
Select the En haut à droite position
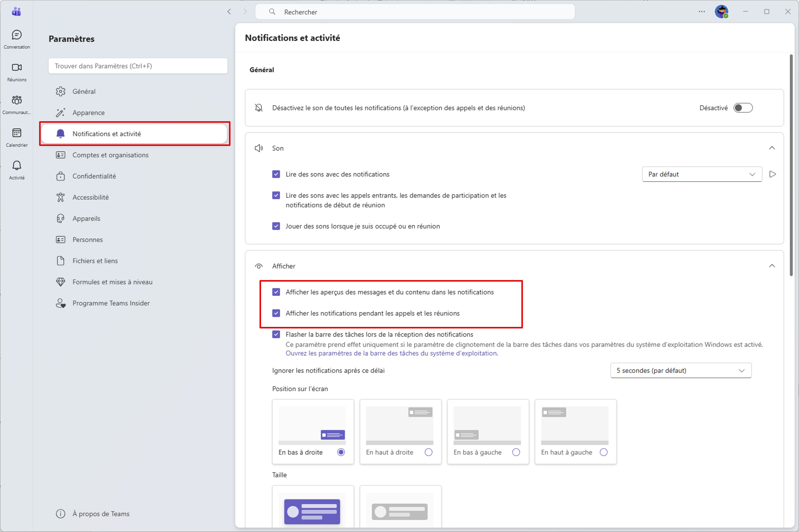428,452
